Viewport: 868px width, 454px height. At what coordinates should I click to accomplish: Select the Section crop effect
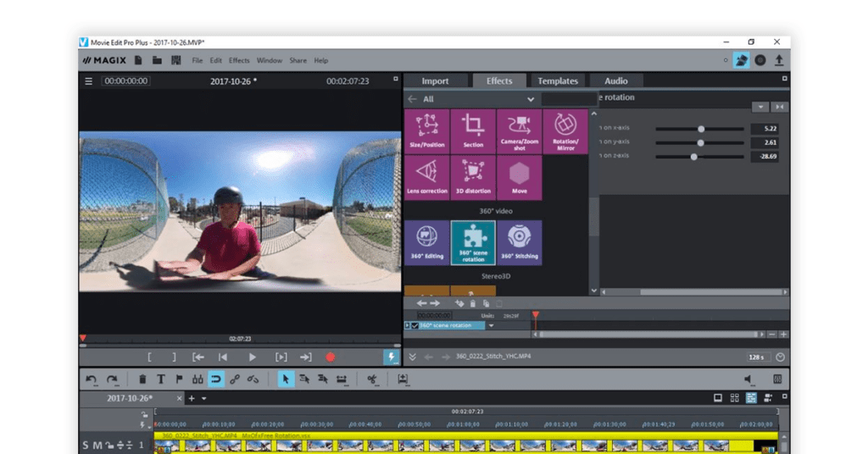point(473,131)
